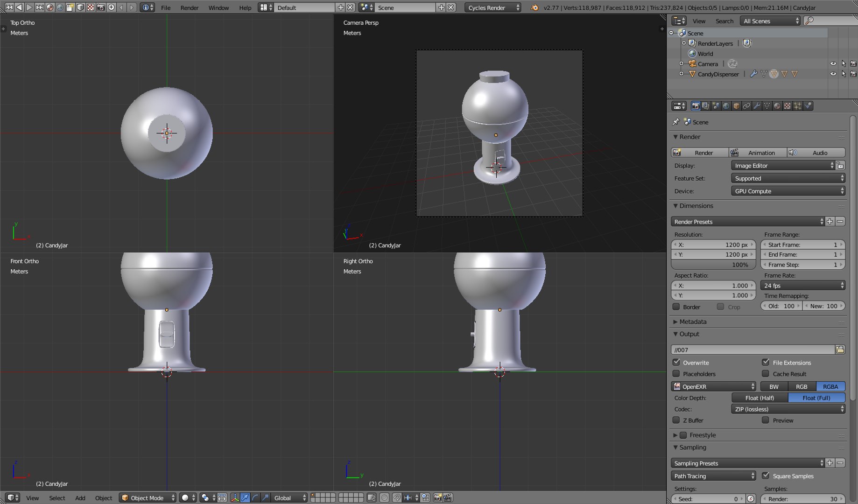The width and height of the screenshot is (858, 504).
Task: Toggle visibility eye for CandyDispenser
Action: pyautogui.click(x=833, y=74)
